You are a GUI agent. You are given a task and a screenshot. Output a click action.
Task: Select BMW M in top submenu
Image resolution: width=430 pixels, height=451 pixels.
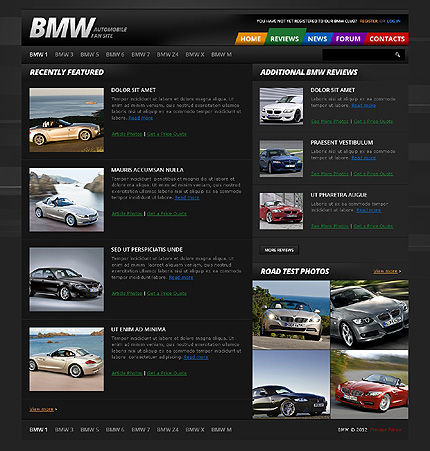221,54
